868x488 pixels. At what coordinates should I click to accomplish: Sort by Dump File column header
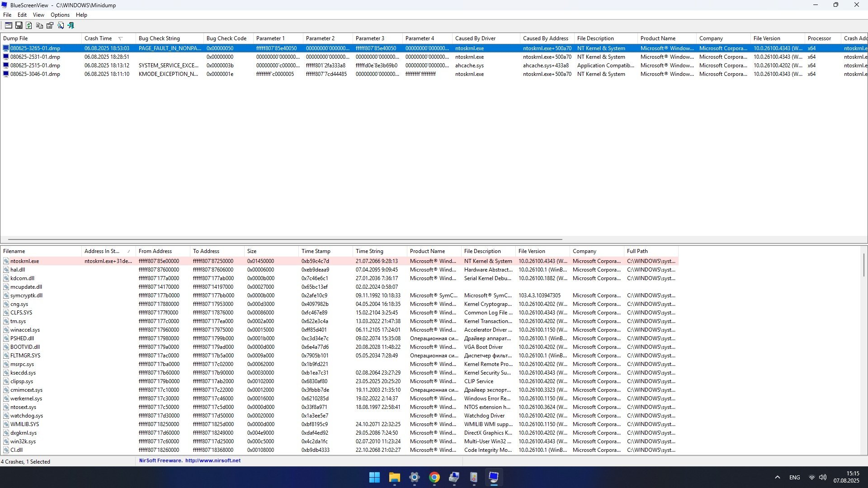tap(41, 38)
